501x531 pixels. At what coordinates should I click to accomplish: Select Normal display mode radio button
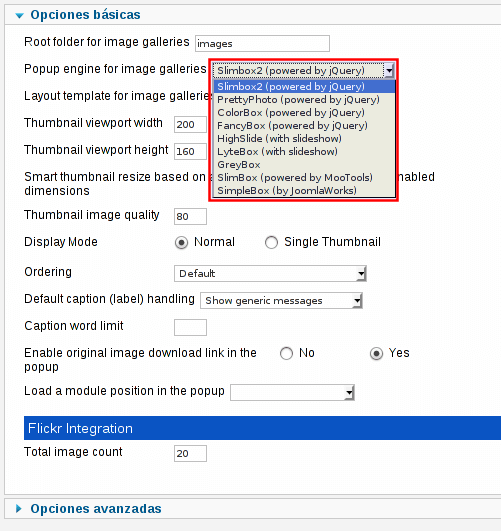pos(181,242)
